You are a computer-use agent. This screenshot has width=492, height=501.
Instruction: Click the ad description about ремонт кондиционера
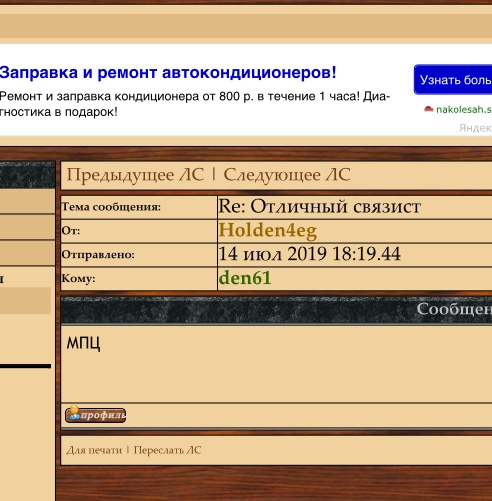coord(195,104)
